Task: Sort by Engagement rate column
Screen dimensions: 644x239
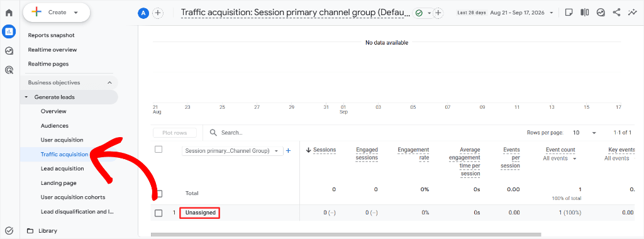Action: pos(413,153)
